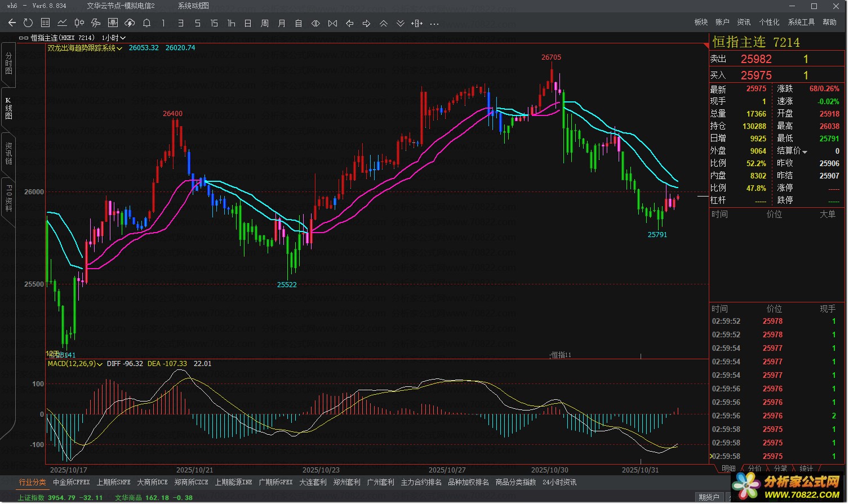Screen dimensions: 849x504
Task: Open 24小时资讯 in bottom bar
Action: tap(559, 483)
